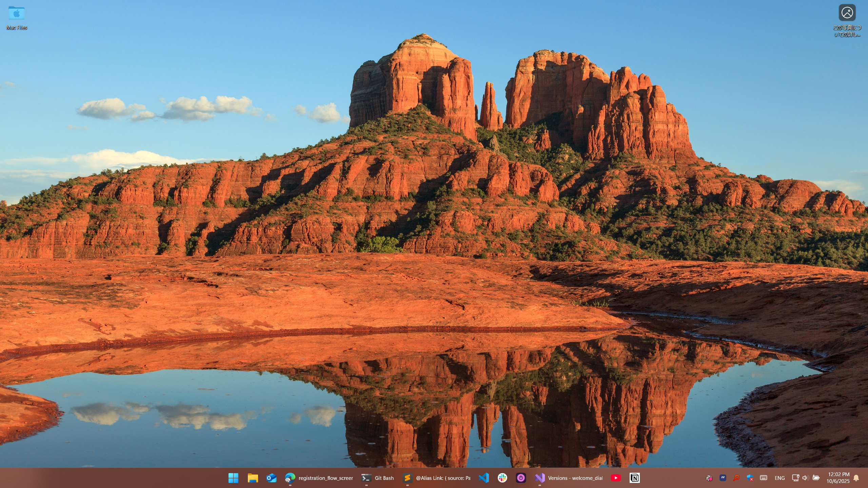Open File Explorer from the taskbar
The width and height of the screenshot is (868, 488).
point(253,478)
